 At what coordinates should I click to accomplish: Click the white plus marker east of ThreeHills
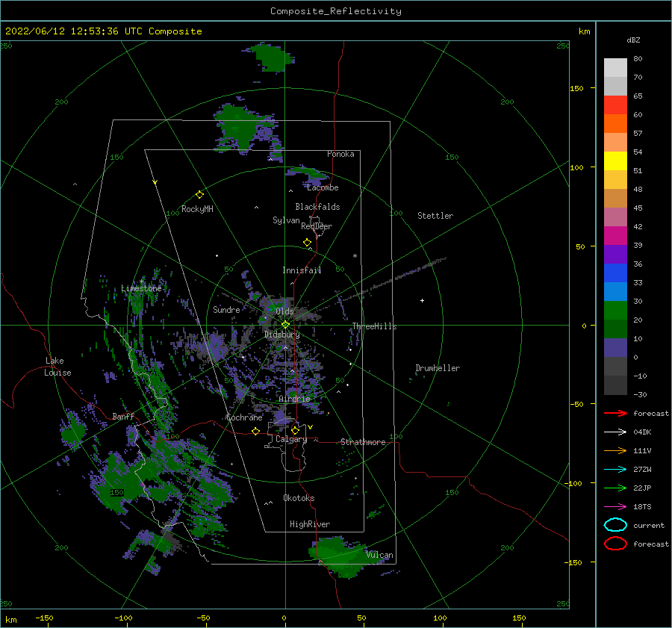pyautogui.click(x=422, y=300)
